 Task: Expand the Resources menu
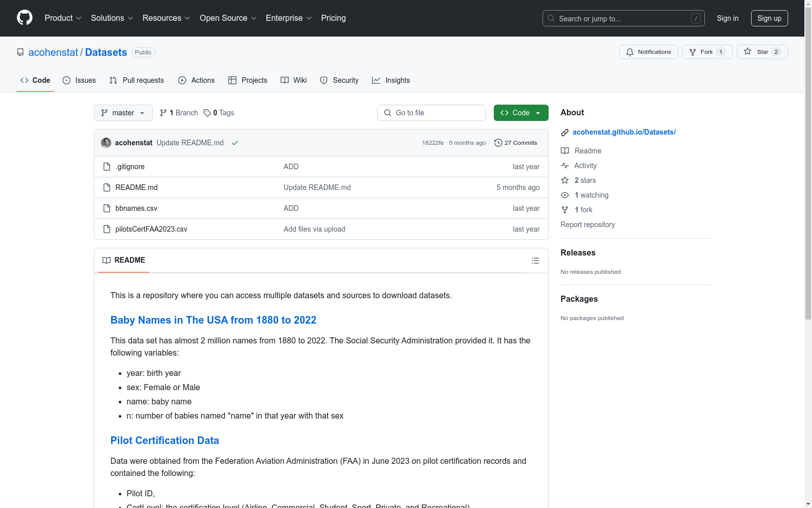[x=166, y=18]
